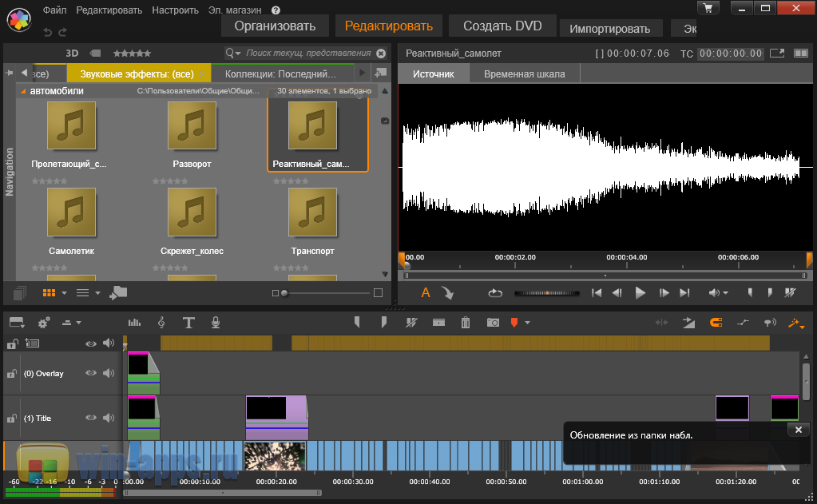Open the title creator (T) tool
The height and width of the screenshot is (504, 817).
tap(188, 323)
